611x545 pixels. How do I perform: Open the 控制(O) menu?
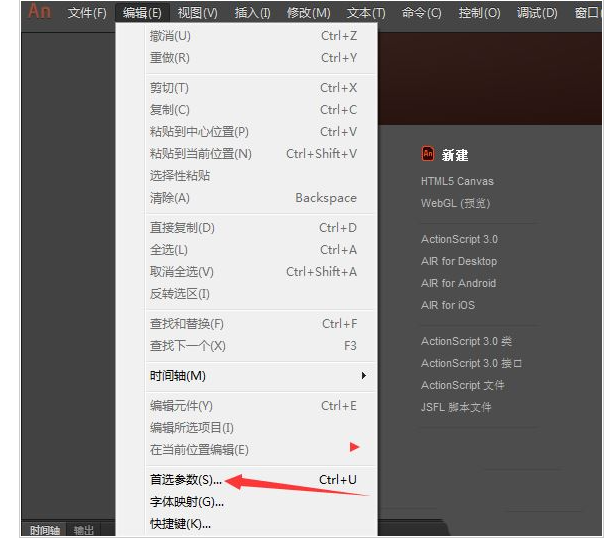(479, 13)
